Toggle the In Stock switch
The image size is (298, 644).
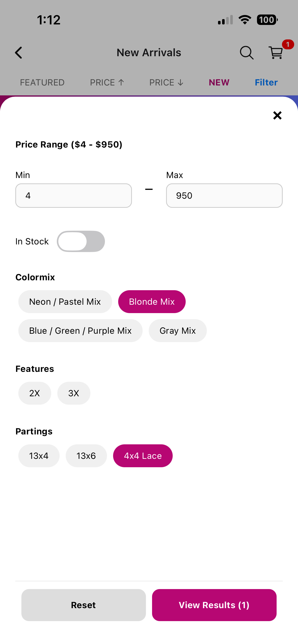coord(81,241)
